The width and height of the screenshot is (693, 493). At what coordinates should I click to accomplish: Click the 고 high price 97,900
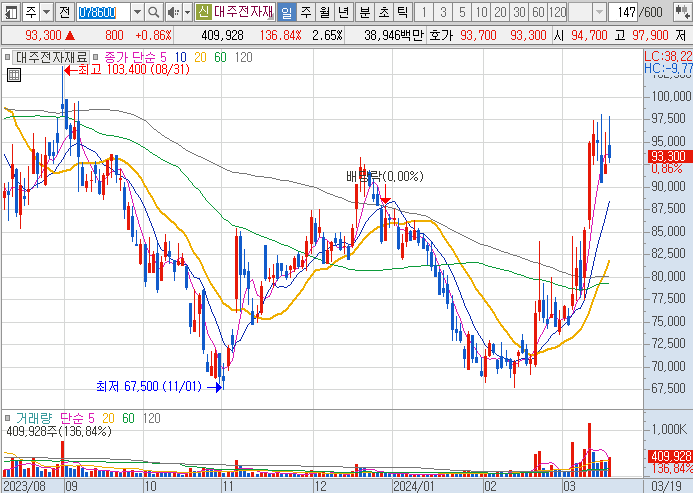pyautogui.click(x=650, y=35)
